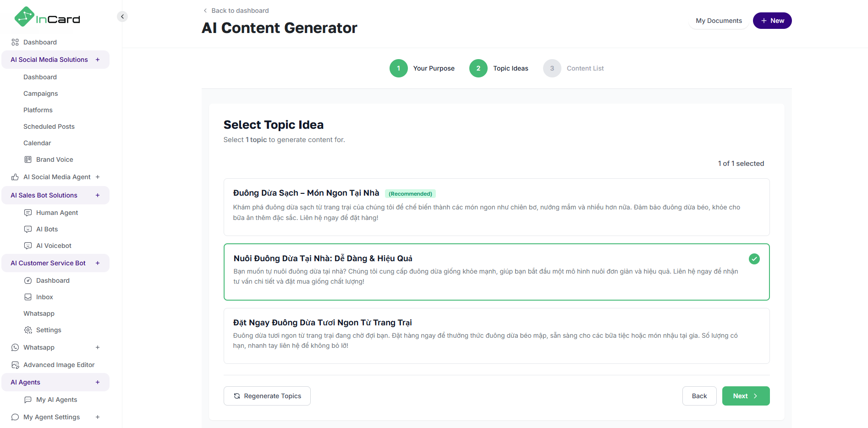Click the green Next button
Image resolution: width=868 pixels, height=428 pixels.
[x=746, y=396]
